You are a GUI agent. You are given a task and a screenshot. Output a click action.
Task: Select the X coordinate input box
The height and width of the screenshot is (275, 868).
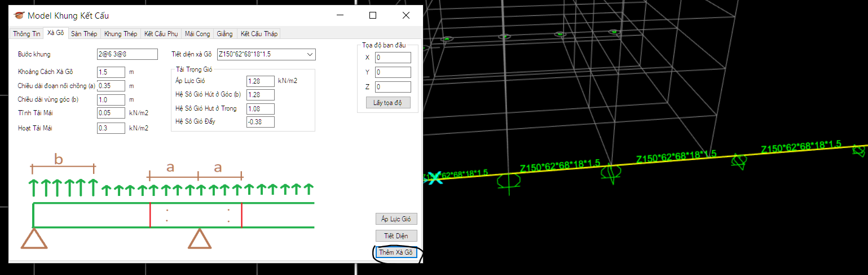pos(393,58)
